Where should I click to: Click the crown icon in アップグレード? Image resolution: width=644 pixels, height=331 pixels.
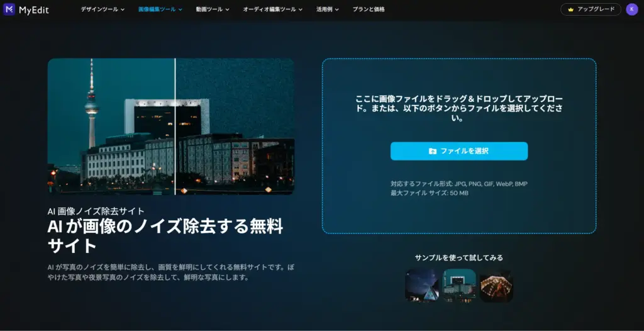pyautogui.click(x=570, y=9)
